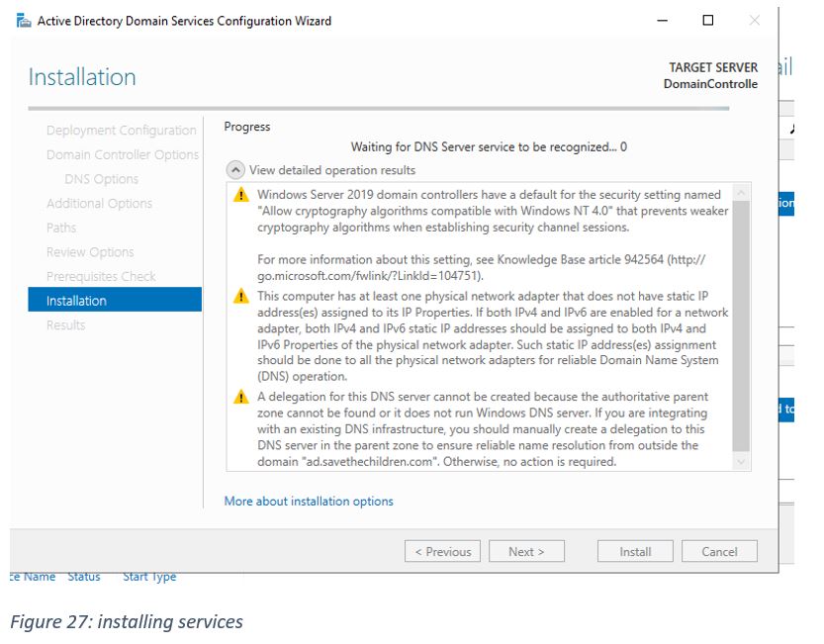Select the Installation step in sidebar
Screen dimensions: 824x644
point(76,301)
